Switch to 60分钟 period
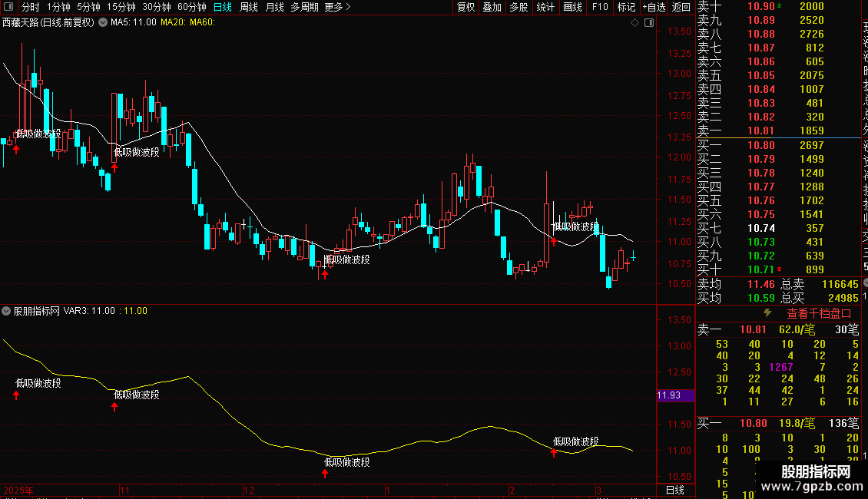 (x=192, y=7)
